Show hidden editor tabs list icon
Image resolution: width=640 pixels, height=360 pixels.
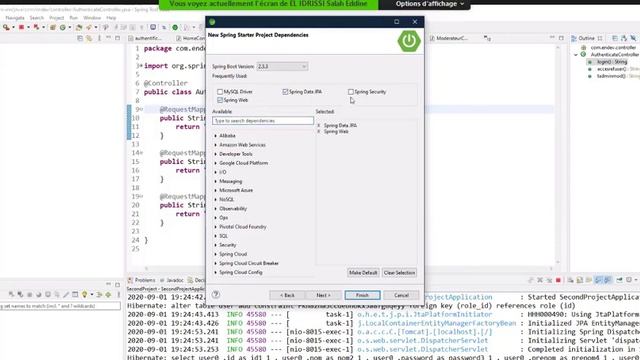tap(487, 38)
